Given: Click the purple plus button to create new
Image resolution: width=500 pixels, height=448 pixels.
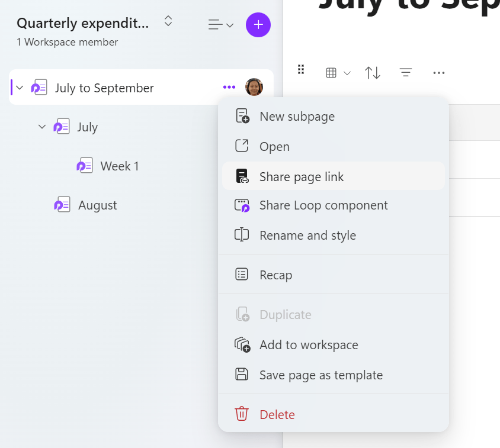Looking at the screenshot, I should [258, 25].
